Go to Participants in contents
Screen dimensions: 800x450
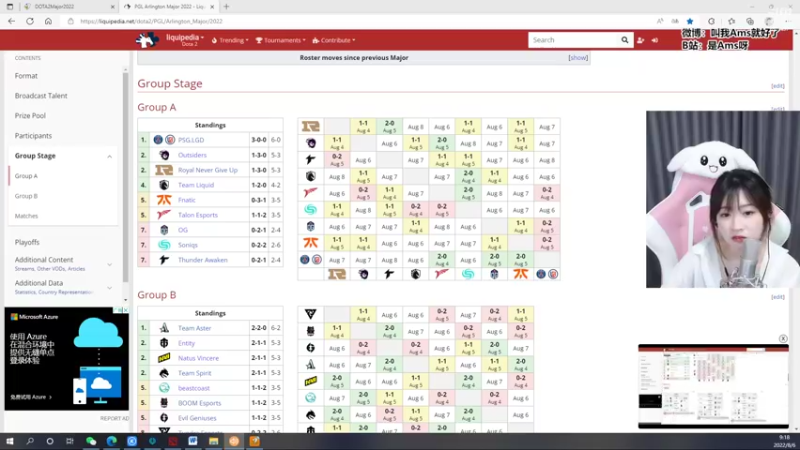pos(33,136)
